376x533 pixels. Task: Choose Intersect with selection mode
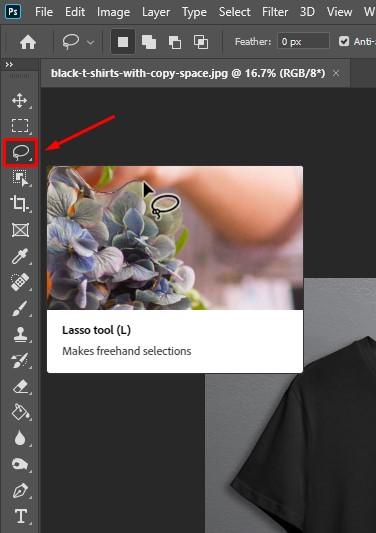201,42
